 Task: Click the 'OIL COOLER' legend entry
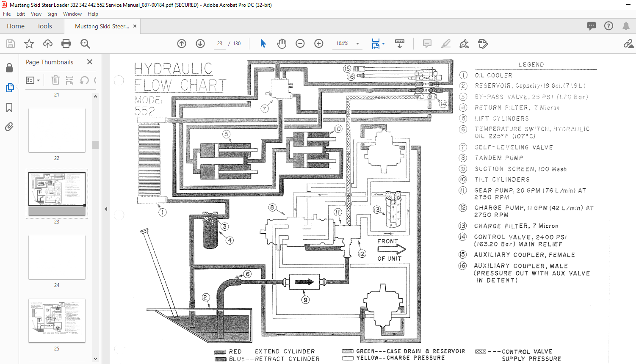tap(493, 75)
